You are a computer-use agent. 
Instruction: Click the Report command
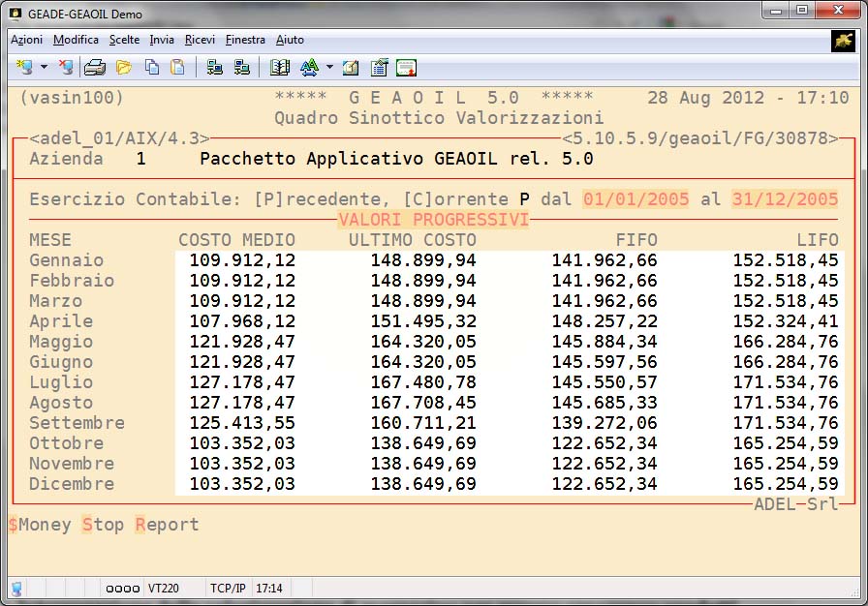pos(167,525)
